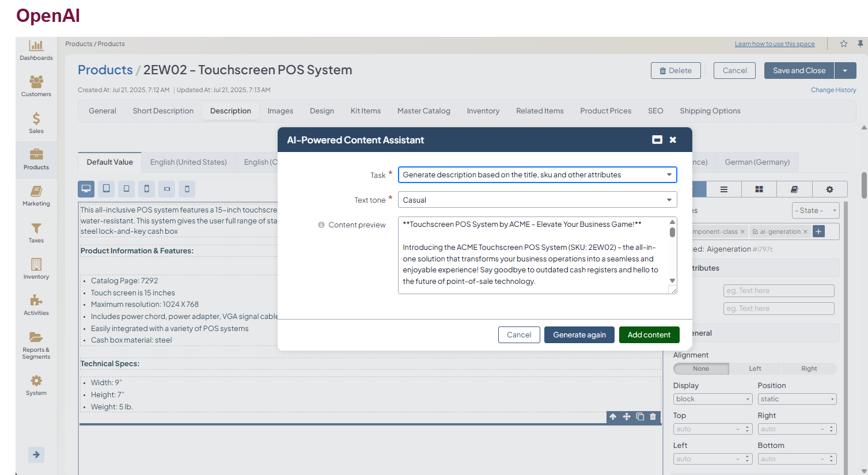This screenshot has height=475, width=868.
Task: Favorite this page with star icon
Action: (844, 44)
